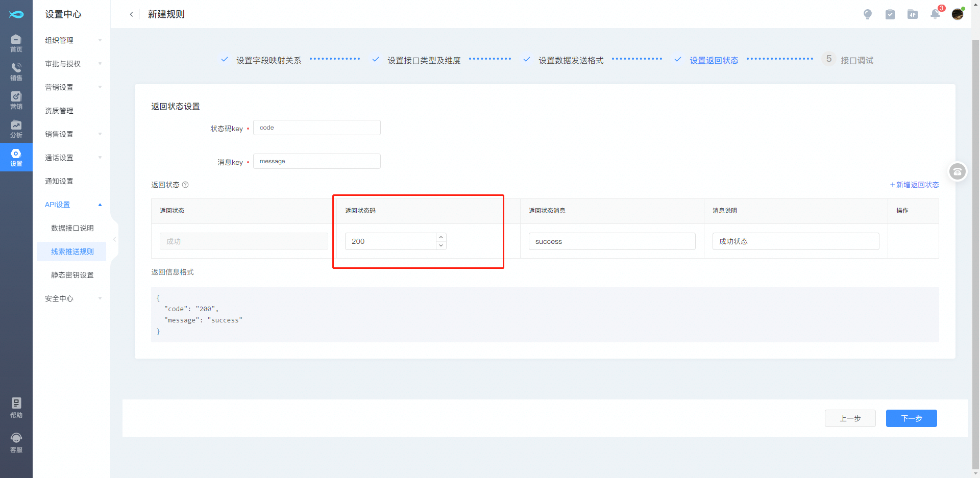Click the 新增返回状态 link
This screenshot has width=980, height=478.
914,185
